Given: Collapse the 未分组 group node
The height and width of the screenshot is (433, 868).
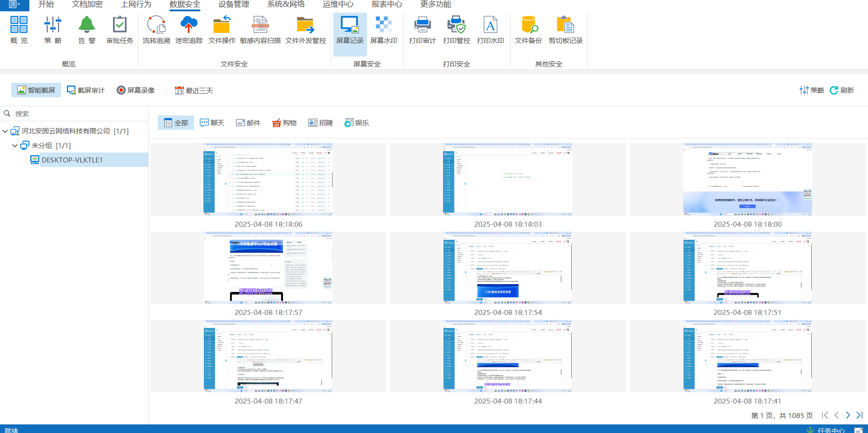Looking at the screenshot, I should [15, 146].
